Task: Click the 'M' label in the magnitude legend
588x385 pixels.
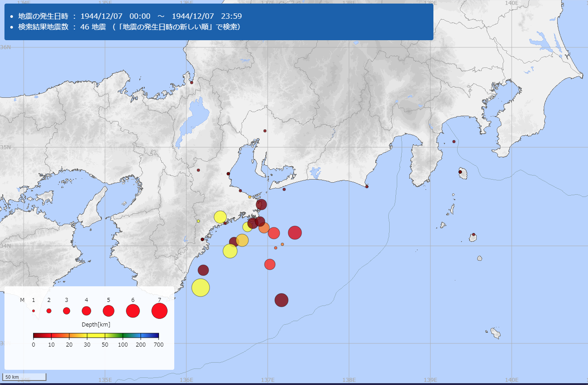Action: click(22, 300)
